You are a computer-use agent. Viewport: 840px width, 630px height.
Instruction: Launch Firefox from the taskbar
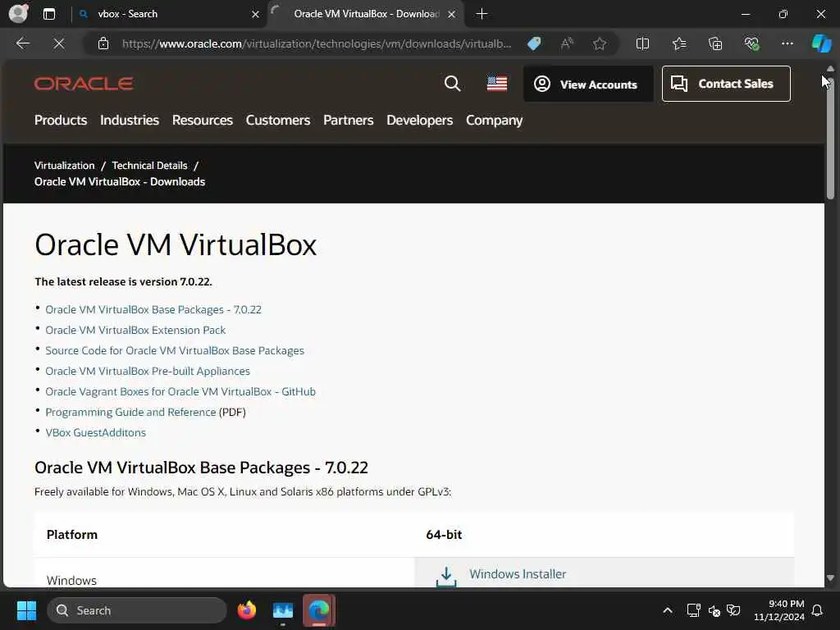[246, 610]
